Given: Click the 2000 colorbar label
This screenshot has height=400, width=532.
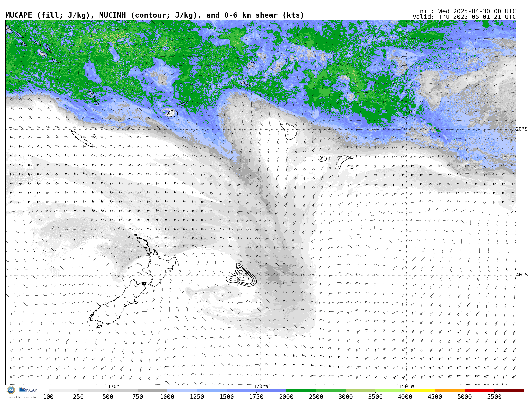Looking at the screenshot, I should click(286, 397).
